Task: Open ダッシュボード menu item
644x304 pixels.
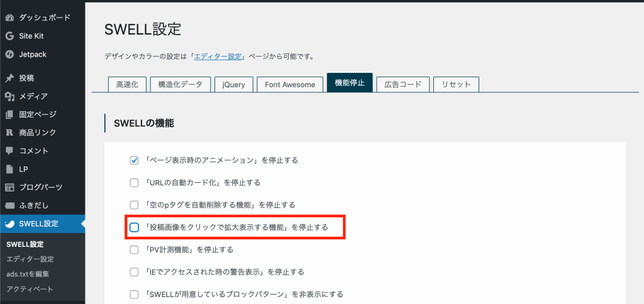Action: [43, 18]
